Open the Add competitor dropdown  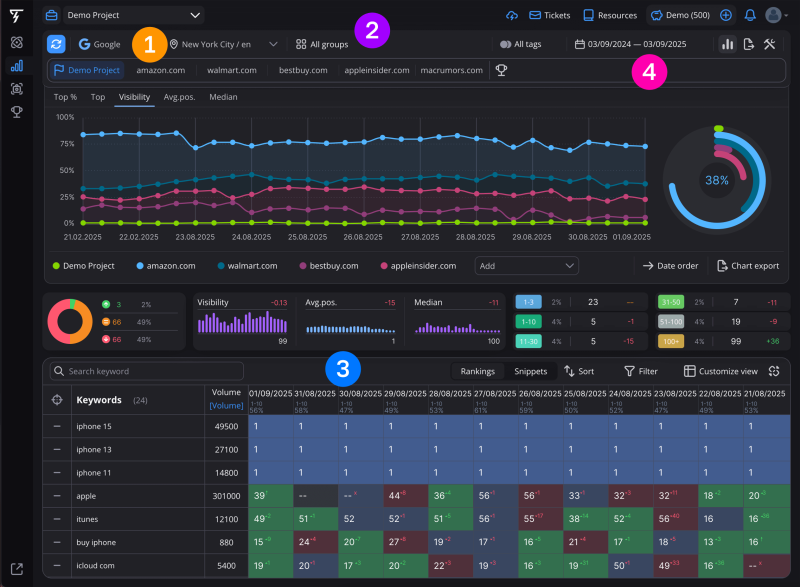click(x=526, y=266)
